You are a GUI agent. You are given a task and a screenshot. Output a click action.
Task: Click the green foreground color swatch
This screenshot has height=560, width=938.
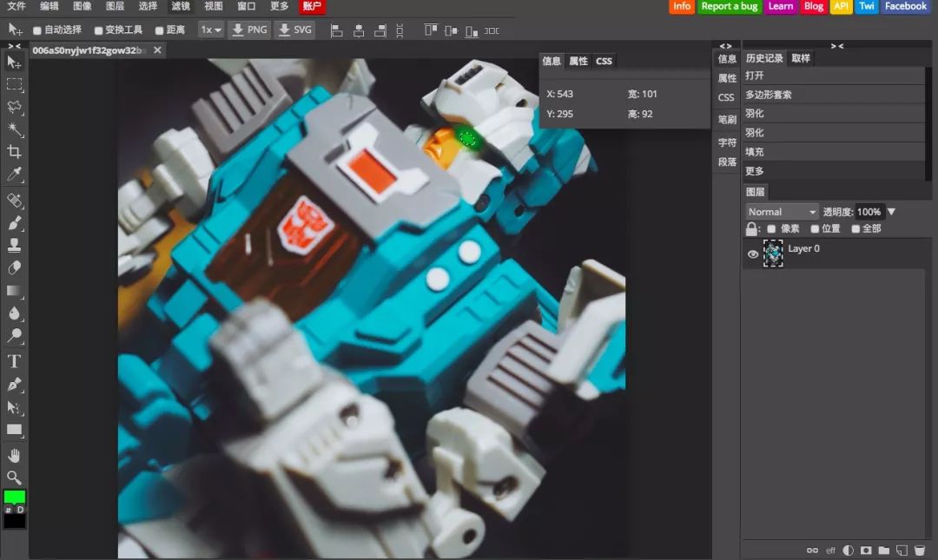pos(15,497)
